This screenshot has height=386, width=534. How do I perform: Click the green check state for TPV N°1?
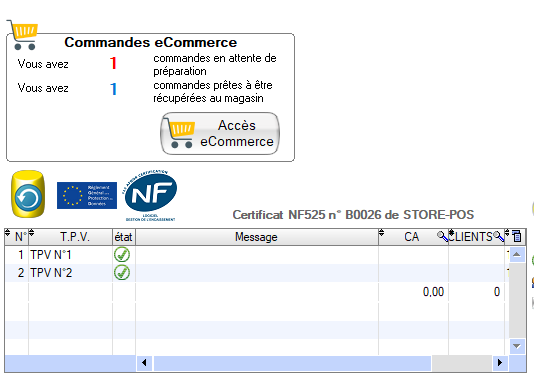pyautogui.click(x=122, y=254)
